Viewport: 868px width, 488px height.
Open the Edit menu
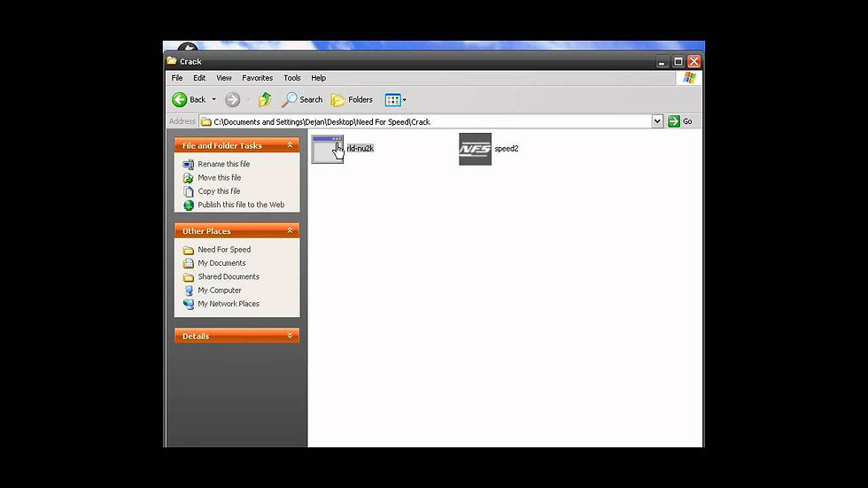(x=199, y=78)
